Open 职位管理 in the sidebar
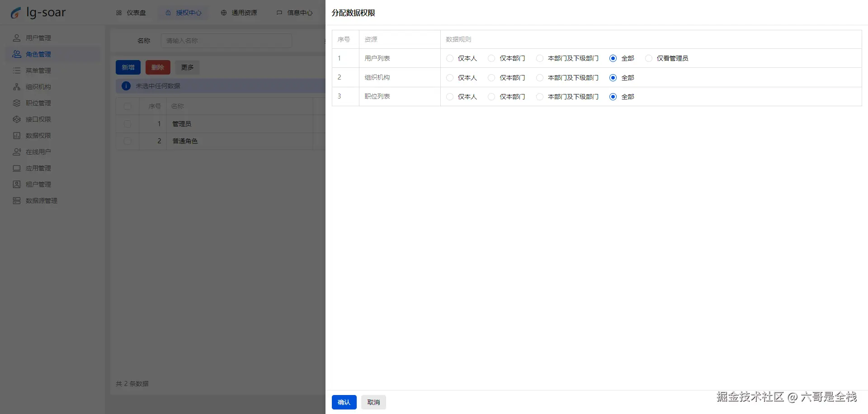This screenshot has width=868, height=414. 53,103
